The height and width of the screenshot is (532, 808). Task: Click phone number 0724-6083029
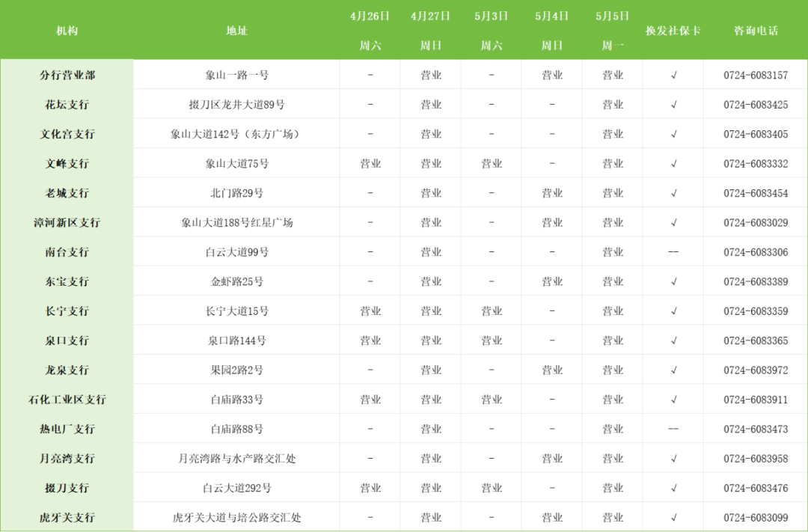(x=756, y=223)
